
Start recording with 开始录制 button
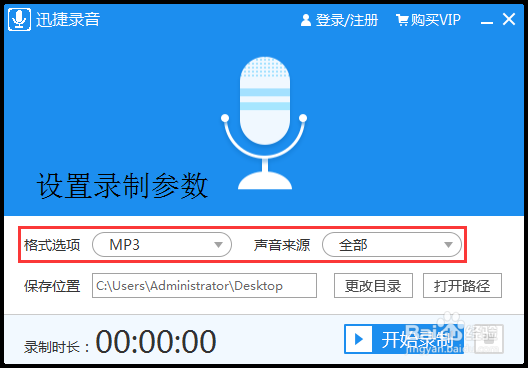click(x=404, y=339)
